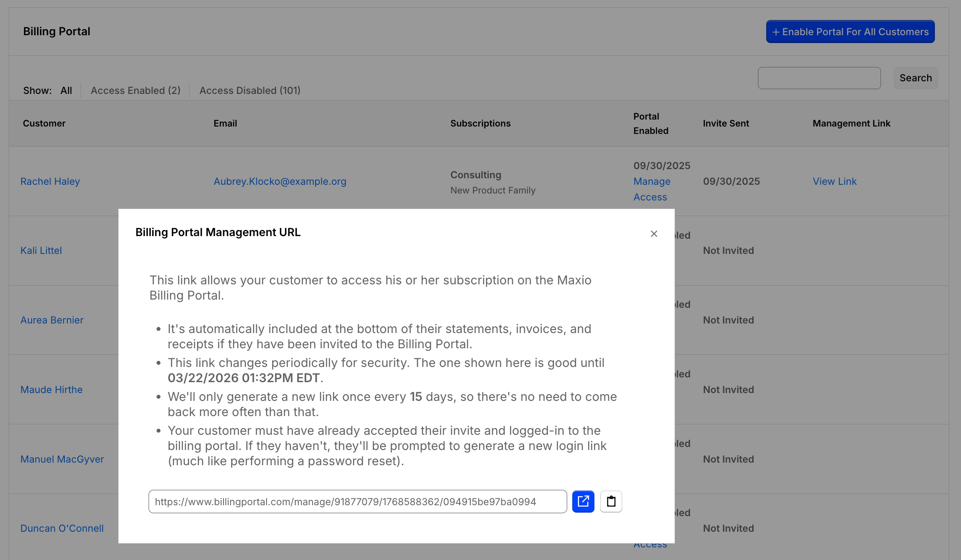
Task: Click the Invite Sent column header
Action: tap(726, 123)
